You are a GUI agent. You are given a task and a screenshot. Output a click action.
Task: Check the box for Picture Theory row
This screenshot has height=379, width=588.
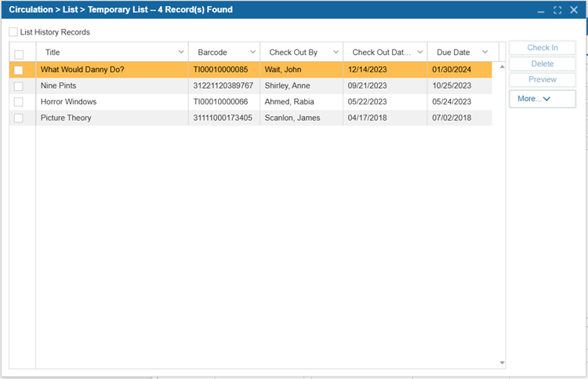pos(18,118)
